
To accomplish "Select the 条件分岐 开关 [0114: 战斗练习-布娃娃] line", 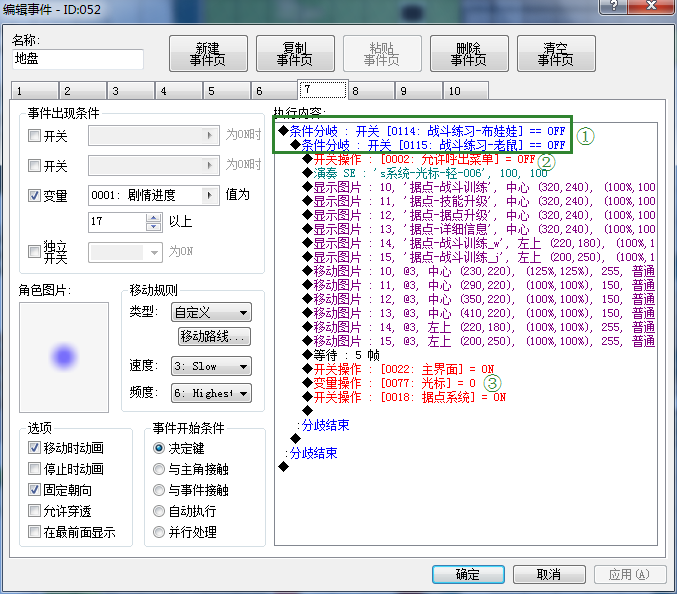I will point(422,131).
